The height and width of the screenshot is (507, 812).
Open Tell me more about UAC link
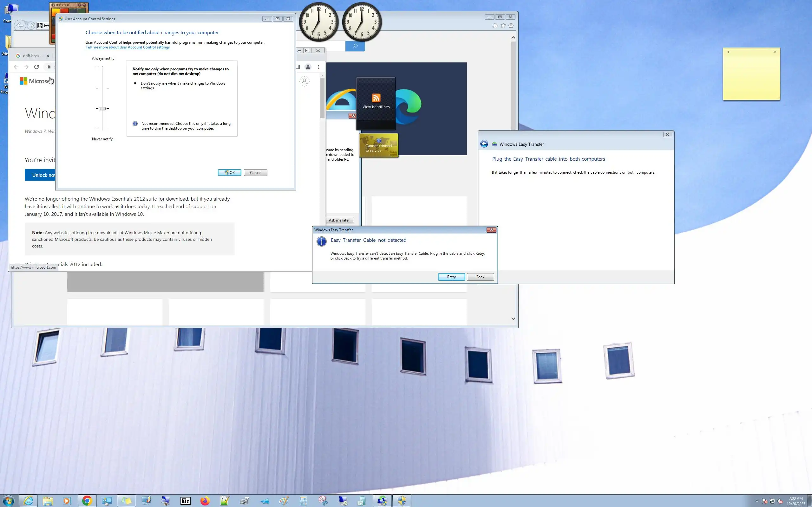(x=128, y=47)
